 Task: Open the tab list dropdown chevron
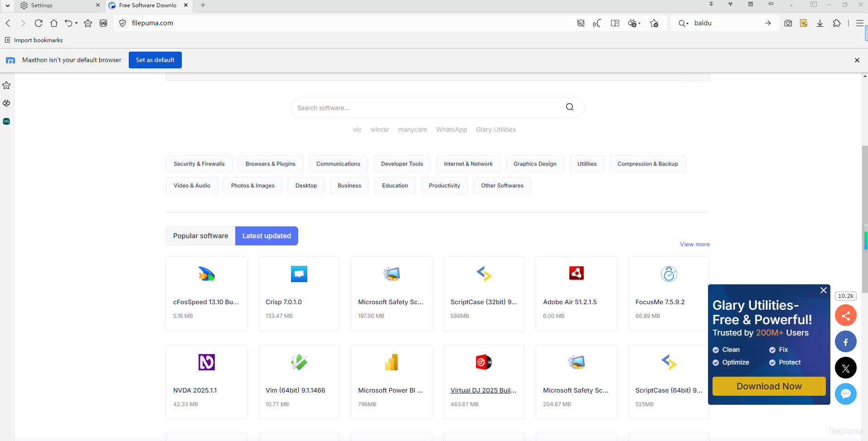8,5
